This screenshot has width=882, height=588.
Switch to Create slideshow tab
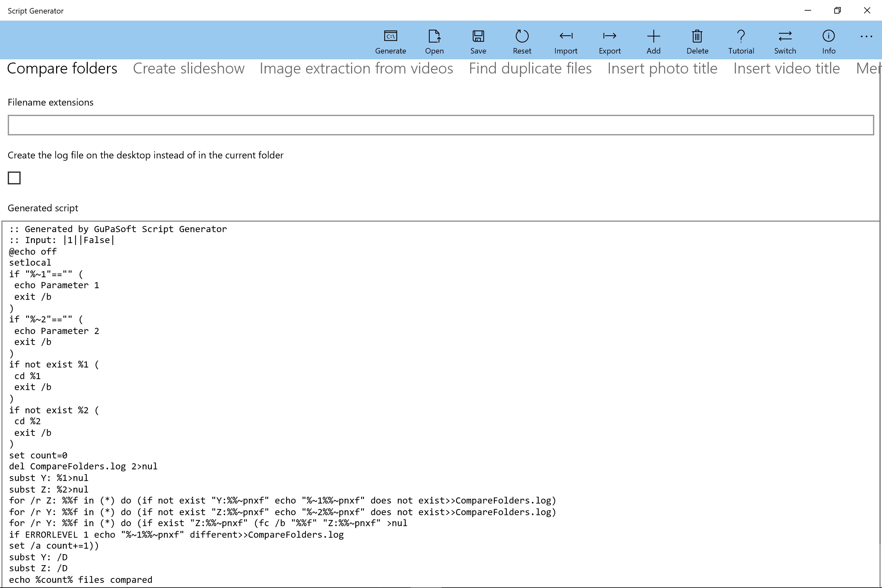pos(189,69)
